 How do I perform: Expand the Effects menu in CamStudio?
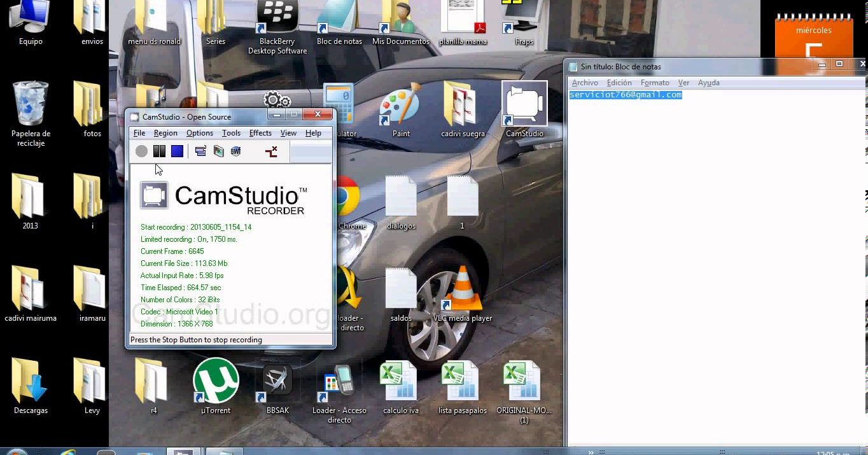pyautogui.click(x=260, y=133)
